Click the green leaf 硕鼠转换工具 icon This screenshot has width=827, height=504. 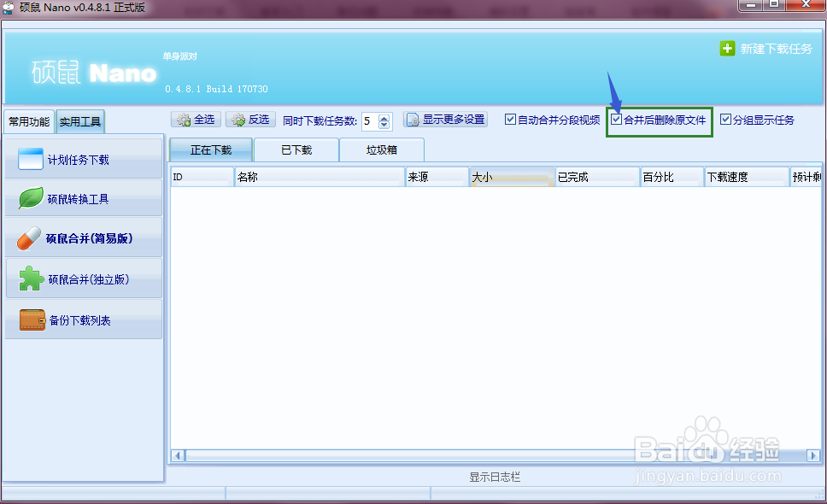click(x=31, y=198)
